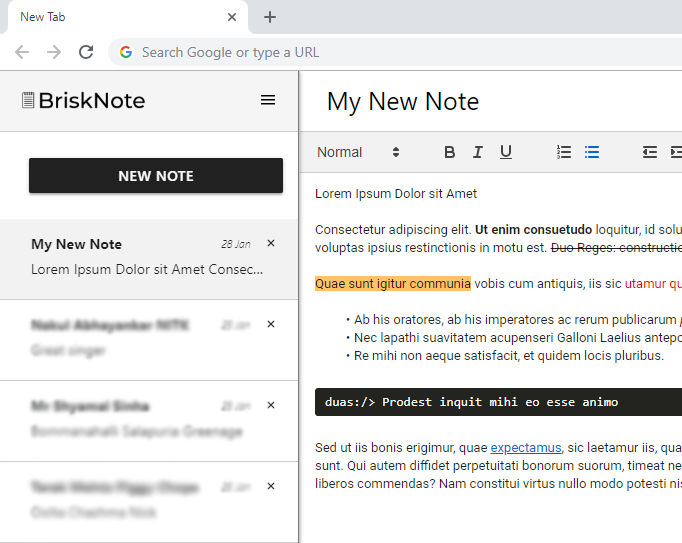The width and height of the screenshot is (682, 543).
Task: Toggle bold formatting in the editor toolbar
Action: pos(449,152)
